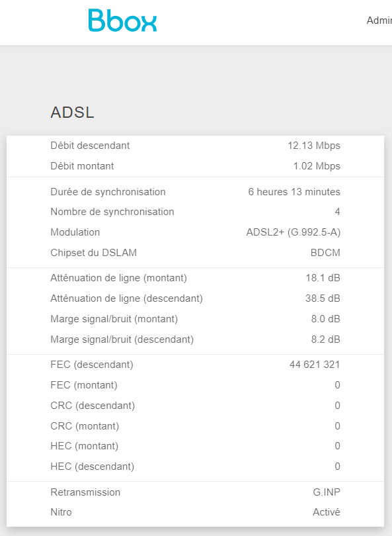Click the ADSL section heading
Image resolution: width=392 pixels, height=536 pixels.
tap(73, 112)
